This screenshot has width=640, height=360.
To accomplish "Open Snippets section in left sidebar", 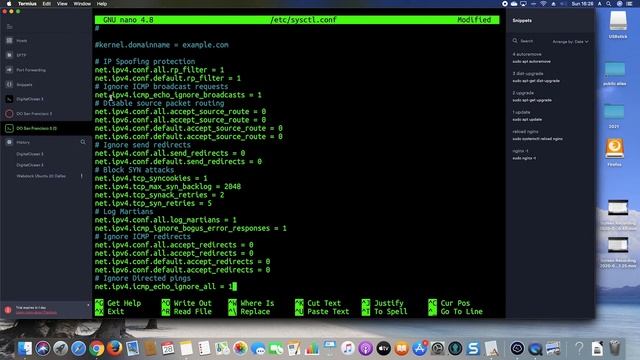I will click(24, 84).
